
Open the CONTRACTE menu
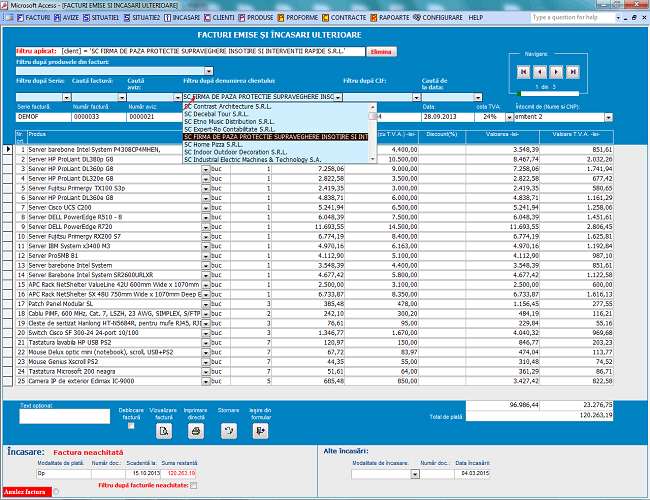(x=344, y=18)
